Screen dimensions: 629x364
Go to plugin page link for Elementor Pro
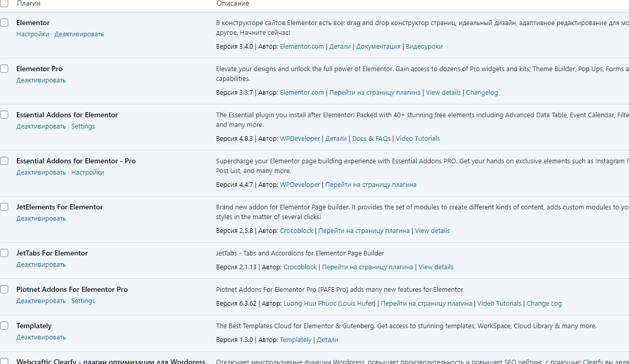375,93
